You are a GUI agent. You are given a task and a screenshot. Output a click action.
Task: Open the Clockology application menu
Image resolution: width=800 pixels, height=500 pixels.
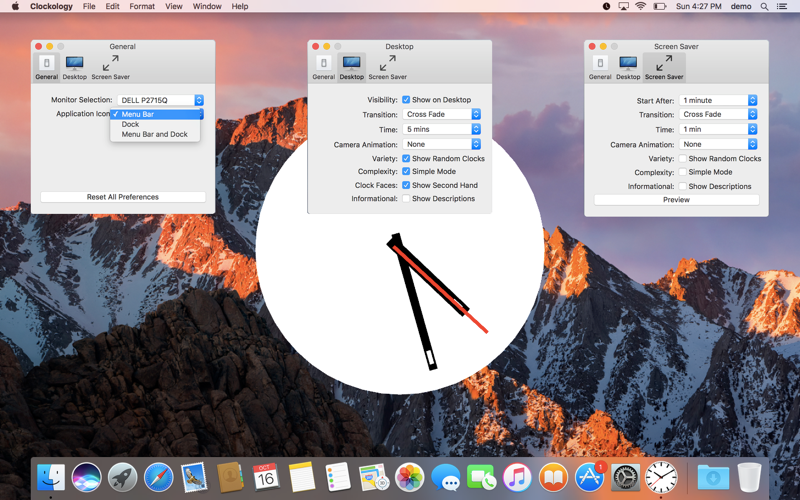pyautogui.click(x=51, y=6)
